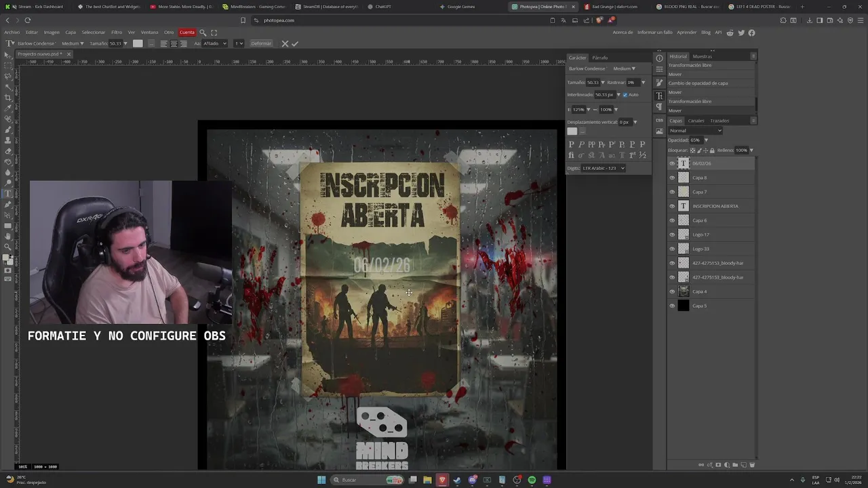Click the text color swatch in Carácter panel

point(572,131)
